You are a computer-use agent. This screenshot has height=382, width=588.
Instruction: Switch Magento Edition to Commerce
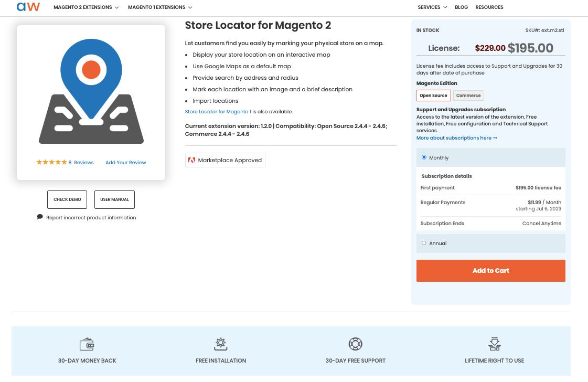pyautogui.click(x=468, y=95)
